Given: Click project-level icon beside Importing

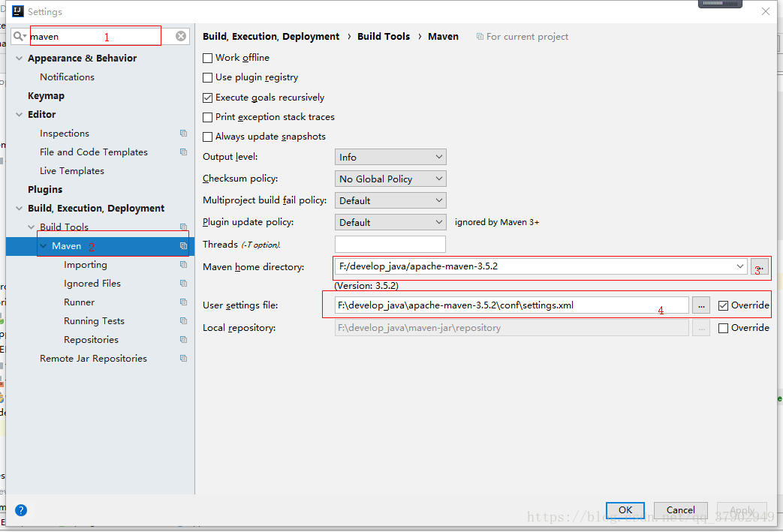Looking at the screenshot, I should pyautogui.click(x=183, y=265).
